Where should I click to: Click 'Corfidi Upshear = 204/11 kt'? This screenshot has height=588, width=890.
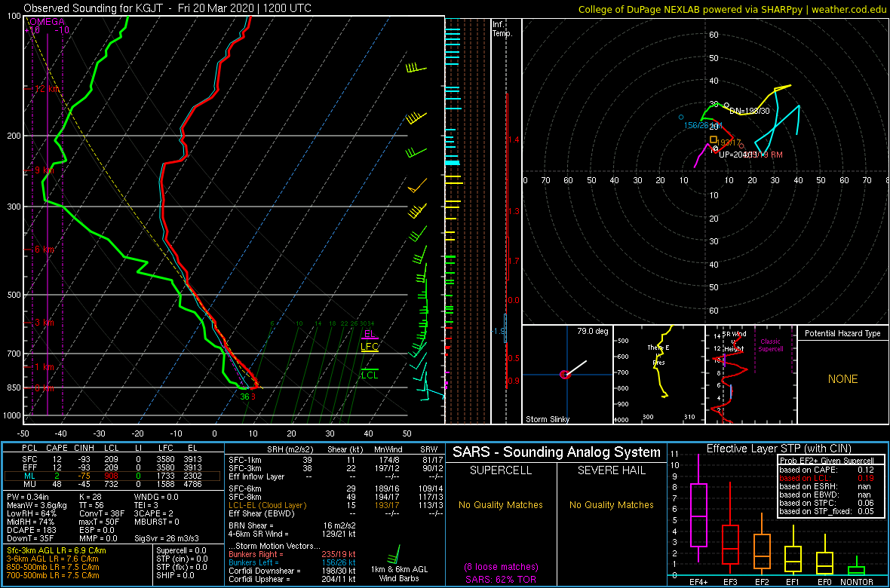292,579
